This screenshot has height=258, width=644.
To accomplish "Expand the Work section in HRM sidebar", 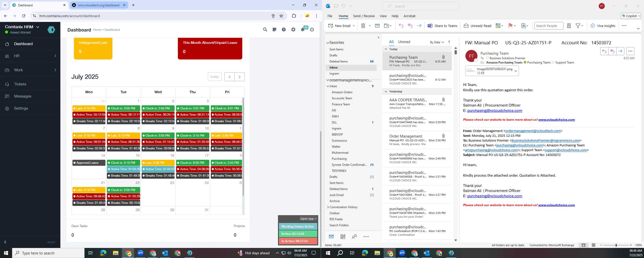I will tap(30, 70).
